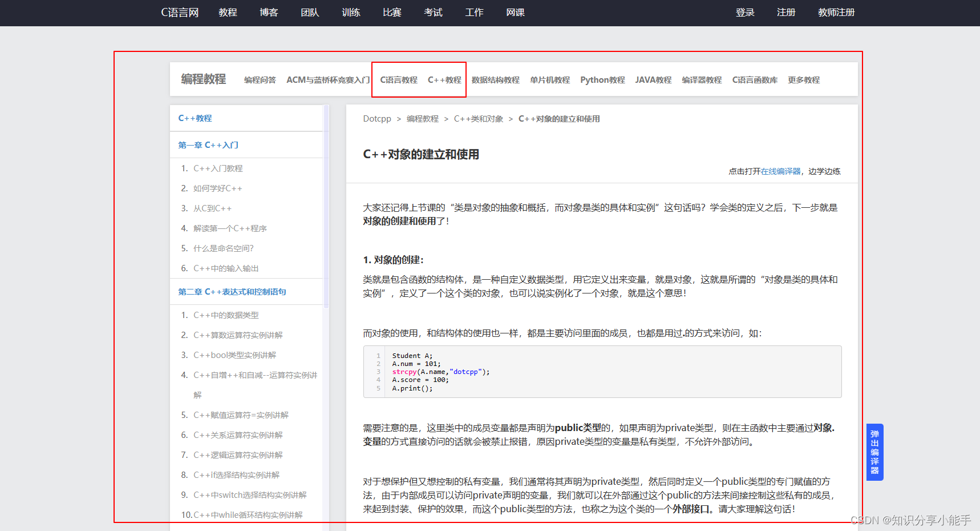Click C++对象的建立和使用 breadcrumb entry
Image resolution: width=980 pixels, height=531 pixels.
559,119
